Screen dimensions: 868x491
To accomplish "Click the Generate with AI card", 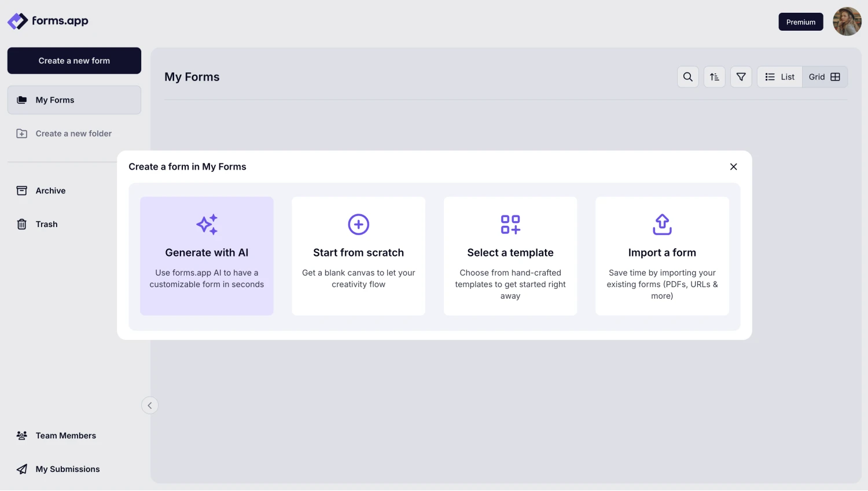I will tap(207, 256).
